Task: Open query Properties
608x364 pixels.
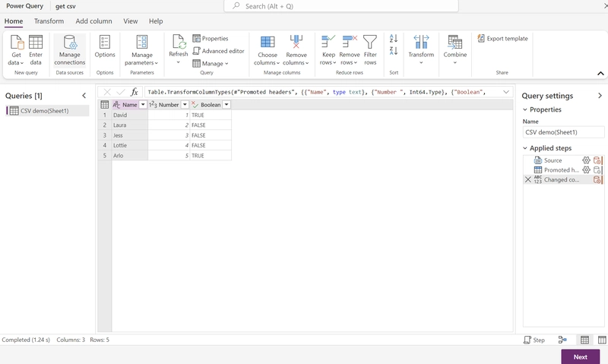Action: [211, 39]
